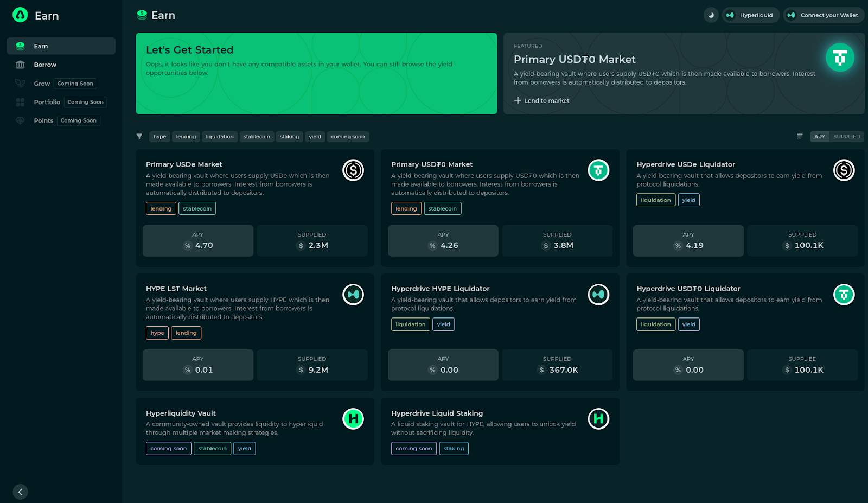Click the featured USD₮0 token logo
This screenshot has width=868, height=503.
pos(840,58)
